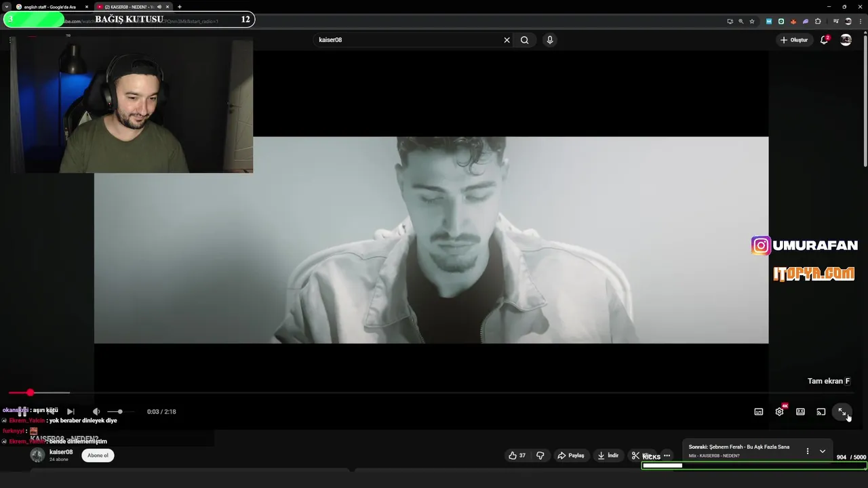Close the english staff tab

(x=87, y=7)
